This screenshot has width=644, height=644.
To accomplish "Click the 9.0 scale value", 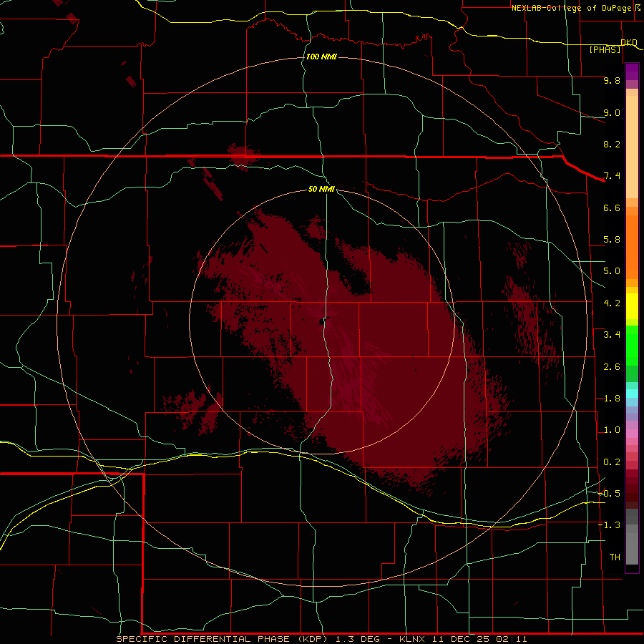I will point(612,112).
